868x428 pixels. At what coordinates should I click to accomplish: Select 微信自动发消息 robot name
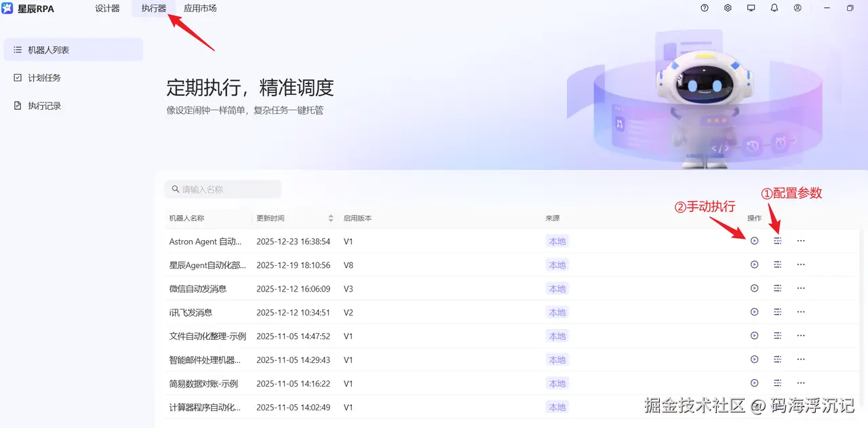[198, 289]
